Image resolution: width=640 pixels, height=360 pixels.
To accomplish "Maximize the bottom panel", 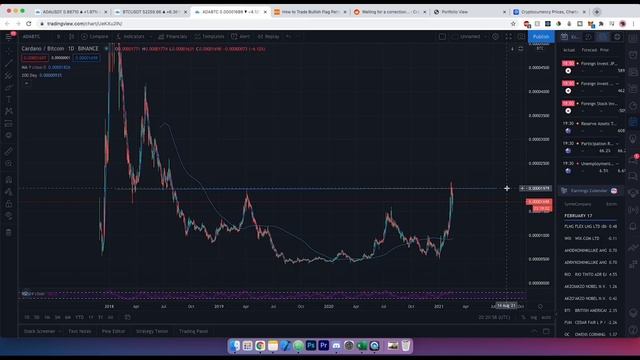I will 546,331.
